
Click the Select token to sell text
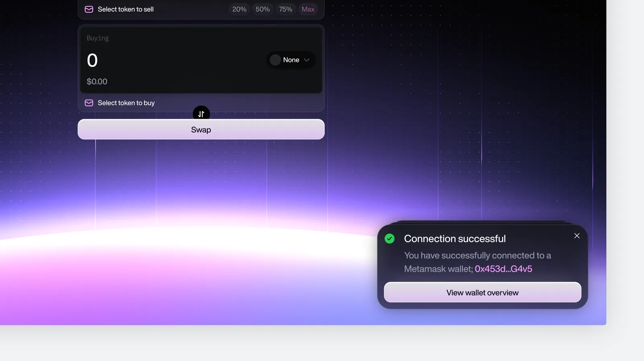click(x=126, y=9)
